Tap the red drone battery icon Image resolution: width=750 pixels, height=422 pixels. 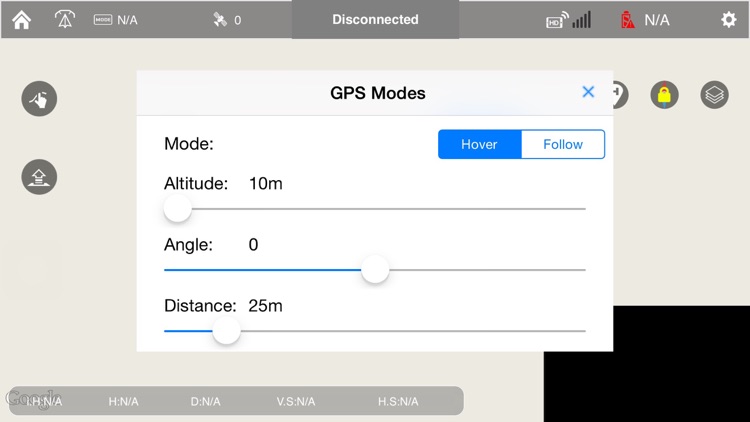628,20
